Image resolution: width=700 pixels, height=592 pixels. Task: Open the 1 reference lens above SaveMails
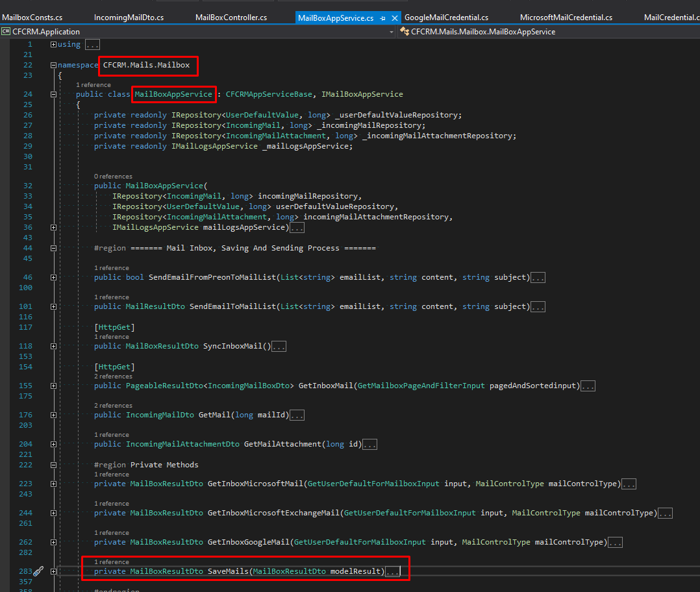pyautogui.click(x=112, y=562)
